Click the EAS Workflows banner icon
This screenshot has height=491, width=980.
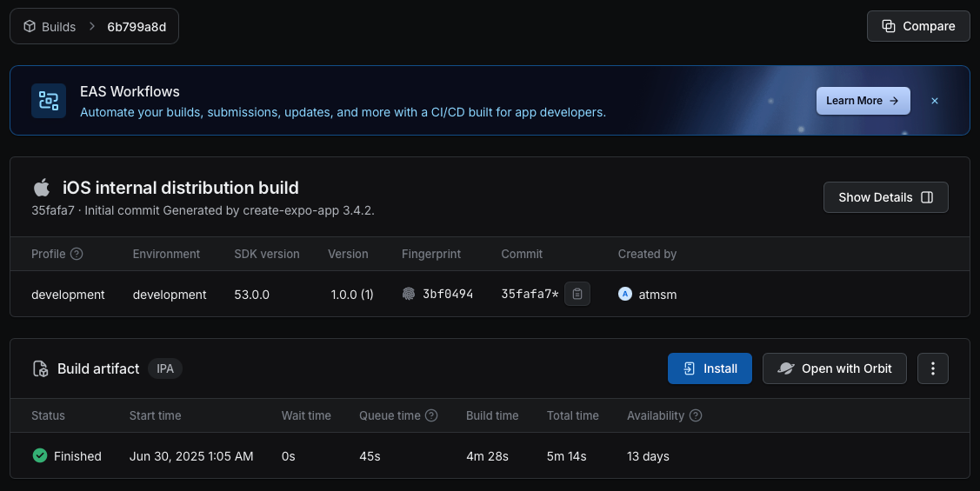coord(49,101)
